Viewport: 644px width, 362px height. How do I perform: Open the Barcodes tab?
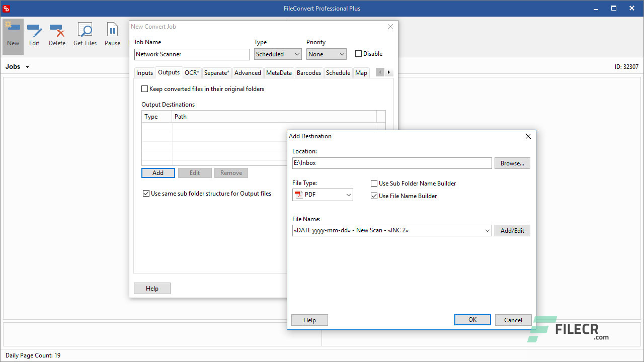point(309,73)
